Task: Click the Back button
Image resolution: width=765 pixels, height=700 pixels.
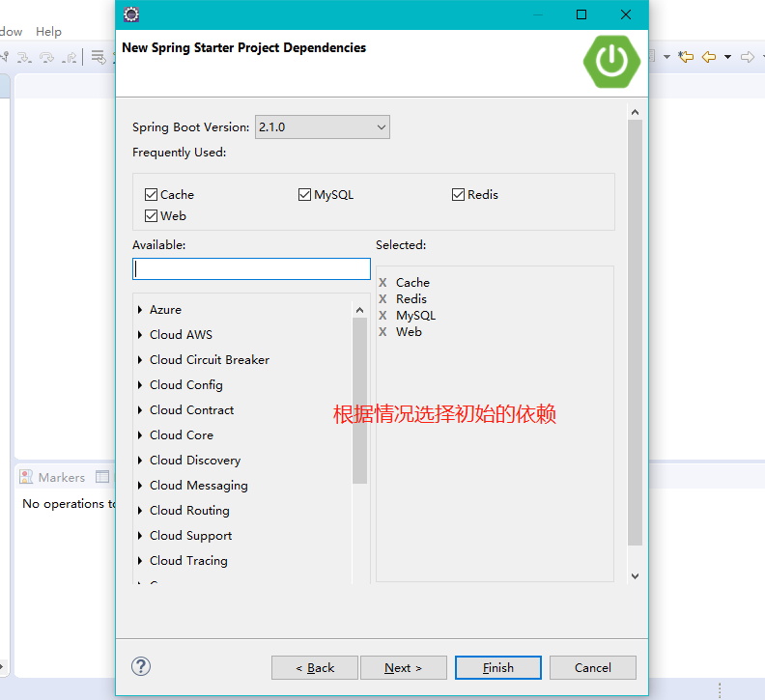Action: coord(315,667)
